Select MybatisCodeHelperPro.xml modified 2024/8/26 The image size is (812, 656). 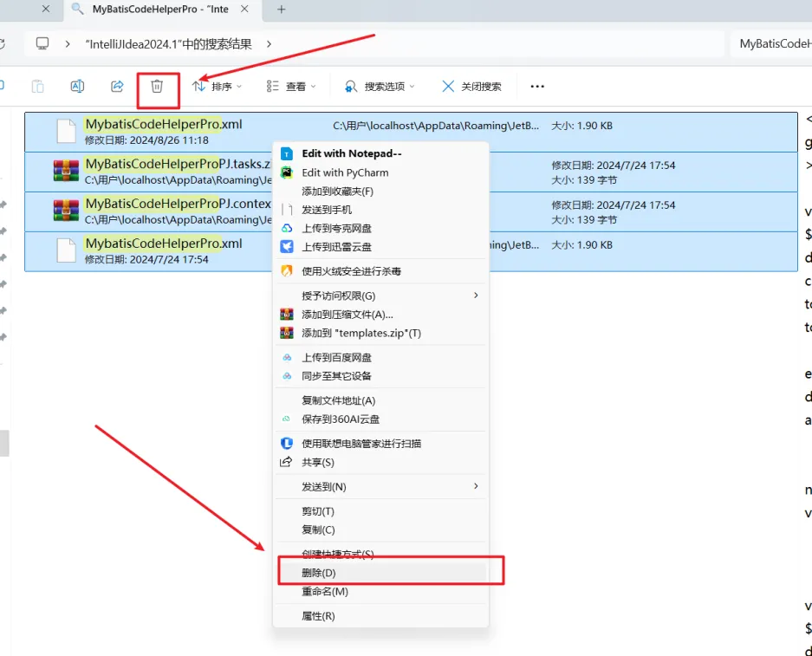(x=411, y=132)
